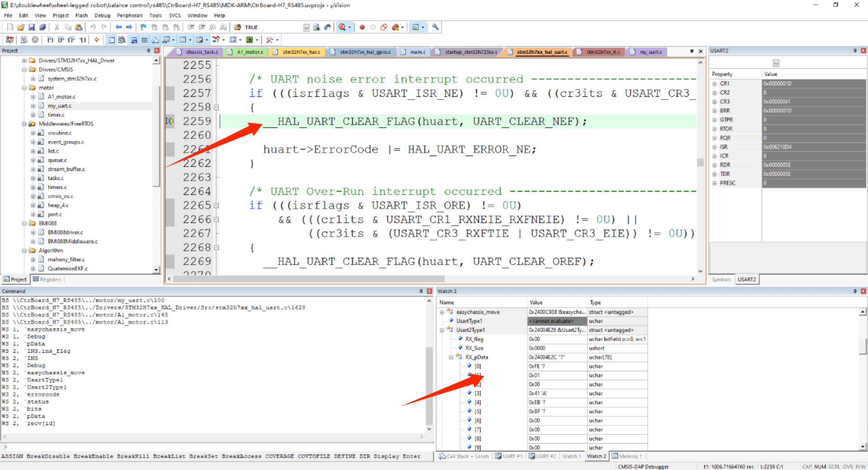Click the USART2 panel selector dropdown

point(776,63)
